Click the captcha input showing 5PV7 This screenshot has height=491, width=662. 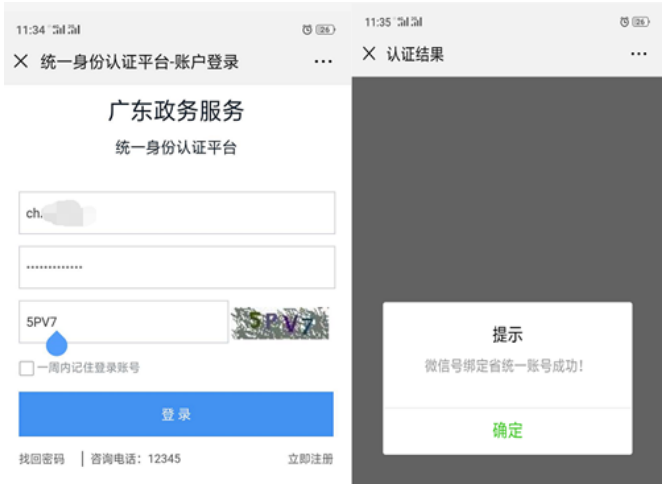[123, 322]
